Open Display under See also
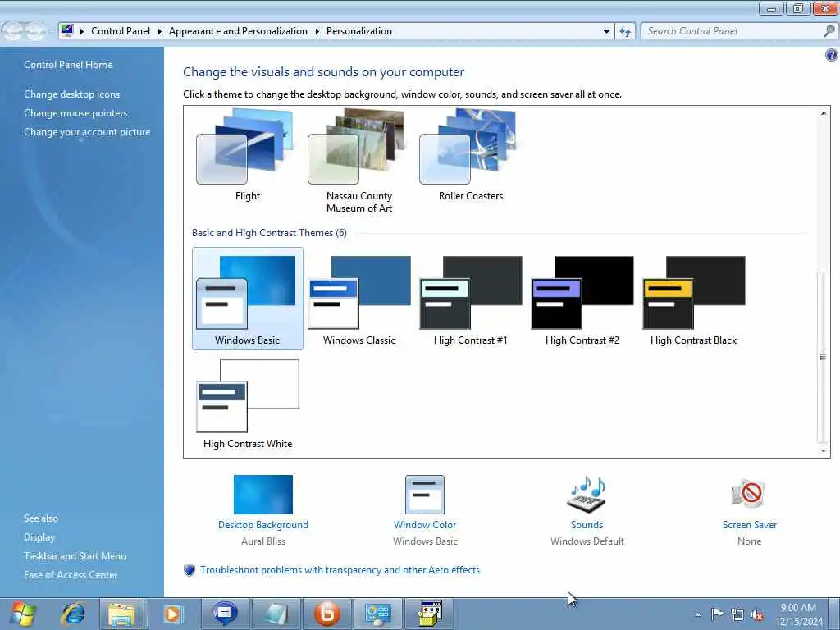Viewport: 840px width, 630px height. pos(39,536)
